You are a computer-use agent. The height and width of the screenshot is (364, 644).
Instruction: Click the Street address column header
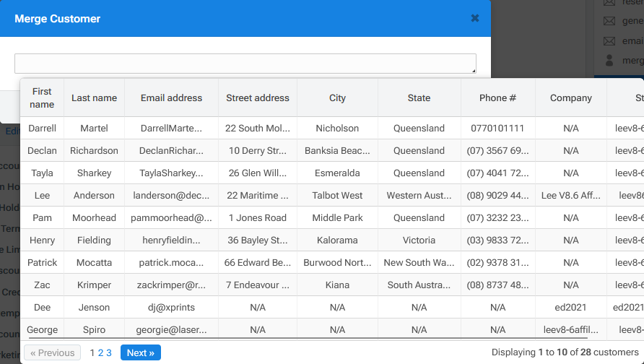tap(258, 97)
